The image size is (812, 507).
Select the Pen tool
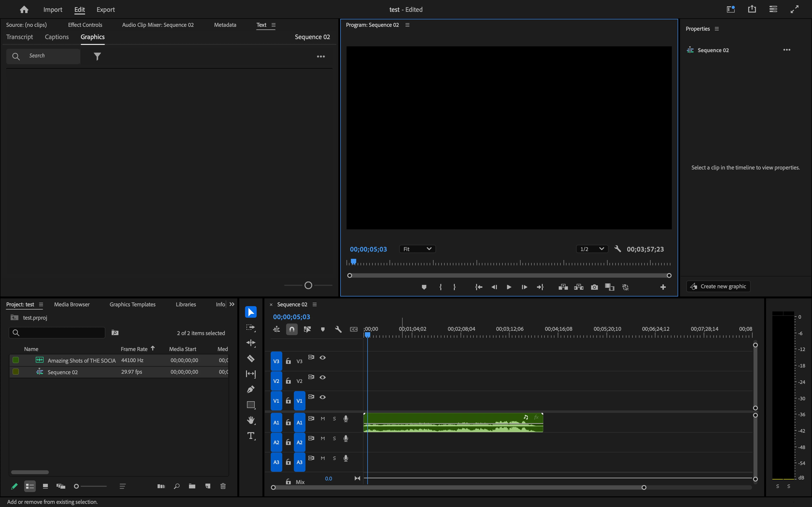click(251, 389)
